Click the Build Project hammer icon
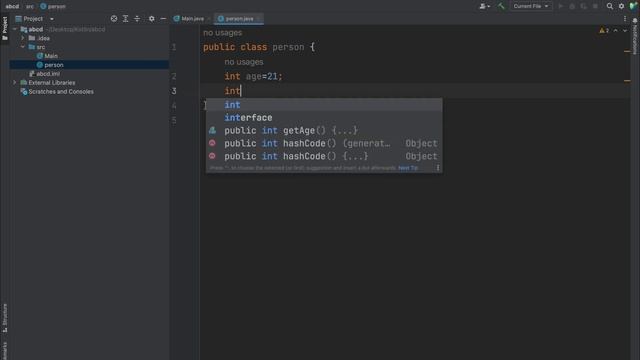The width and height of the screenshot is (640, 360). click(x=501, y=6)
